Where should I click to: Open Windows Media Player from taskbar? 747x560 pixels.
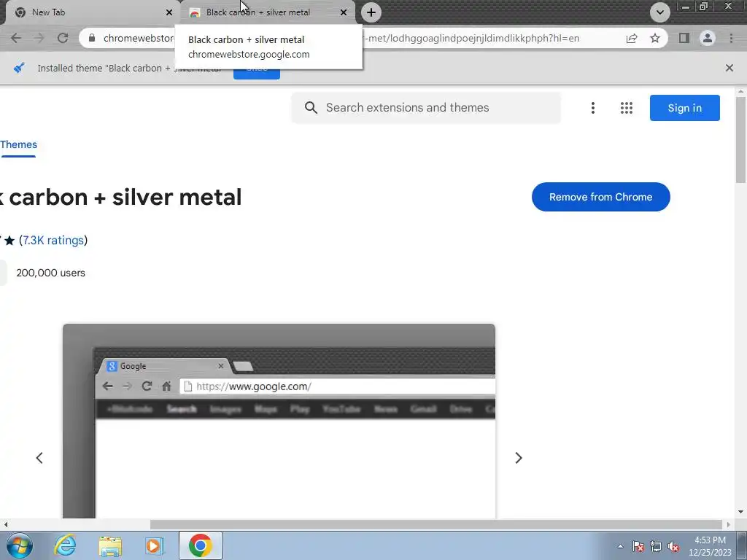click(x=154, y=545)
